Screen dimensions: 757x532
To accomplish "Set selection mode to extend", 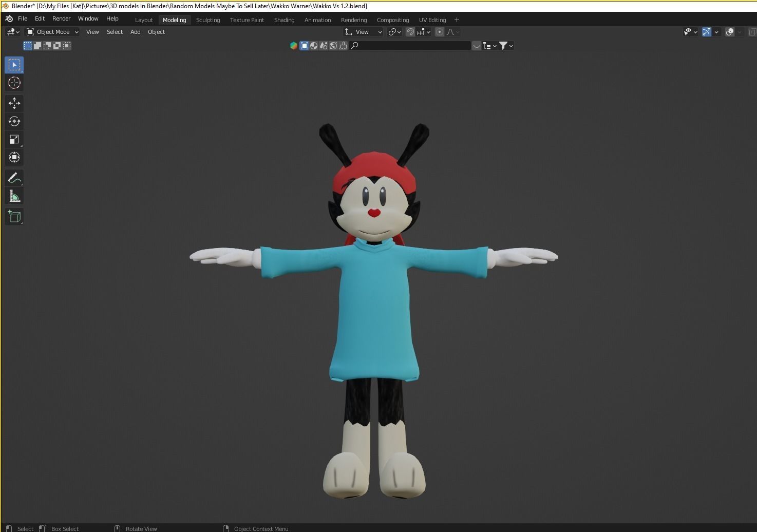I will coord(37,46).
